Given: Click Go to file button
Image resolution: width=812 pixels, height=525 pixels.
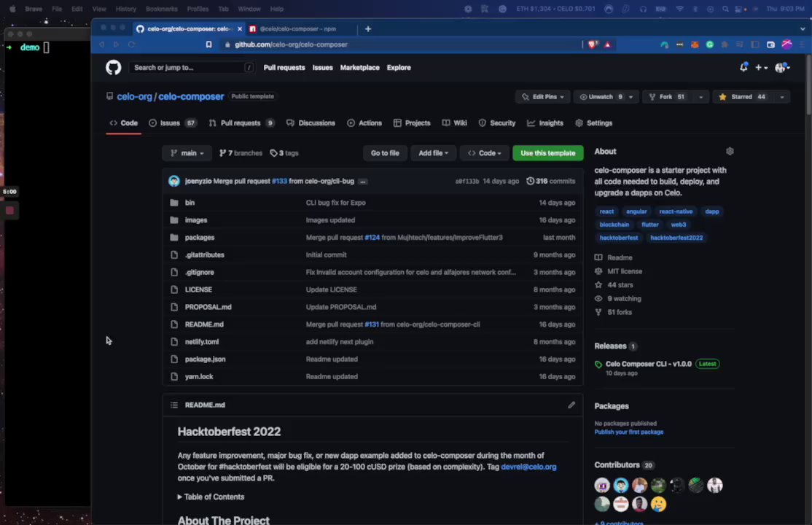Looking at the screenshot, I should point(385,153).
